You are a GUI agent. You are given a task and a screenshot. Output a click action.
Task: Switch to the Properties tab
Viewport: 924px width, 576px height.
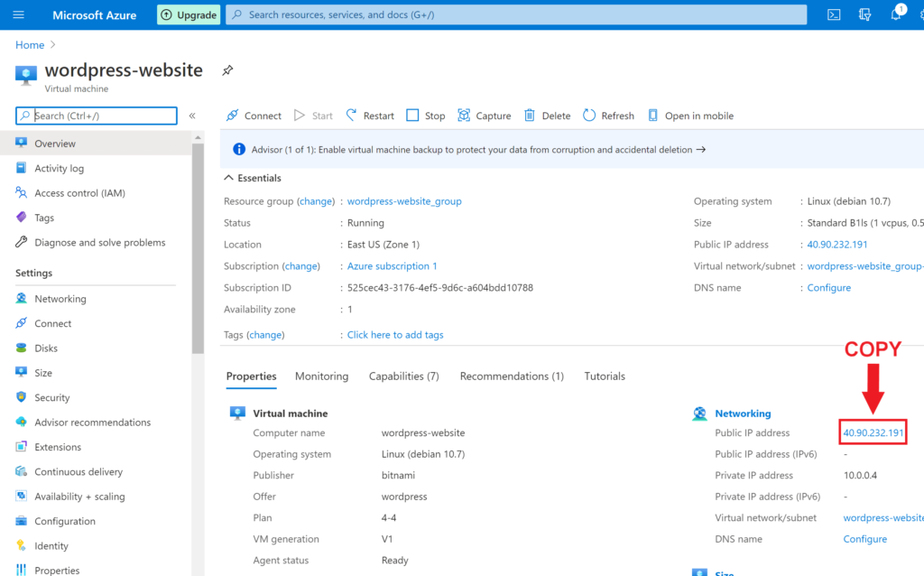pos(251,376)
